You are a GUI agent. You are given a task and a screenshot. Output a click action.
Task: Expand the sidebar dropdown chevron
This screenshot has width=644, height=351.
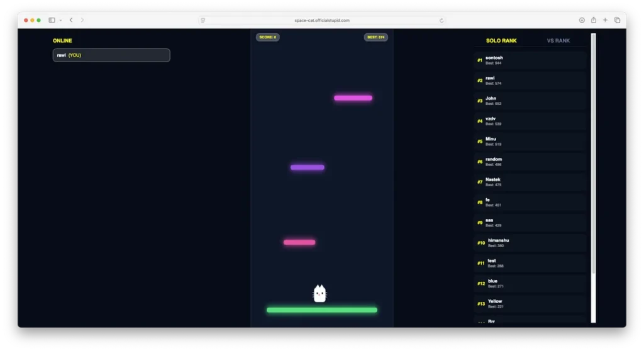click(x=60, y=20)
